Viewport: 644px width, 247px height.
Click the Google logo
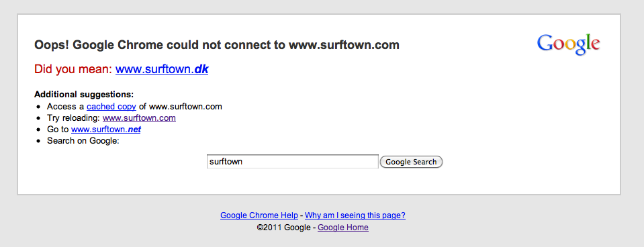568,45
